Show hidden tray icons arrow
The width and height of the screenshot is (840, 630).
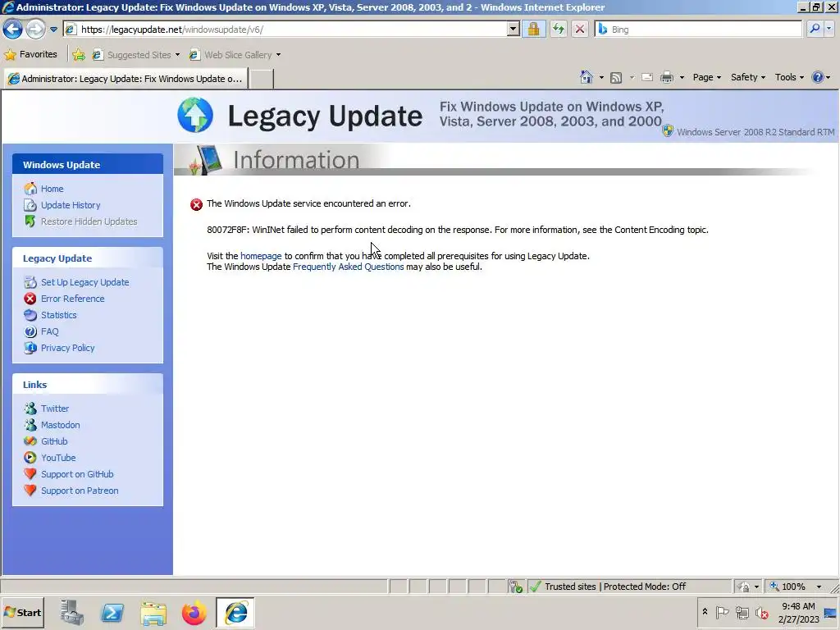[705, 612]
